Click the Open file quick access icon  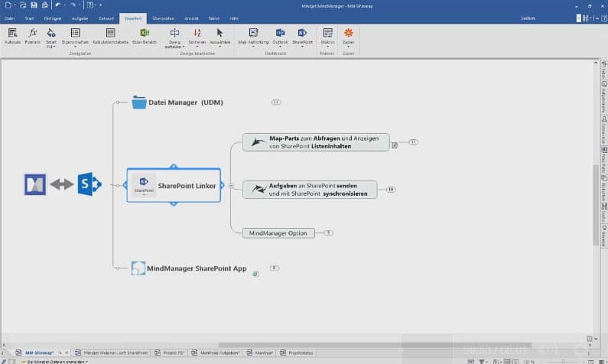23,5
